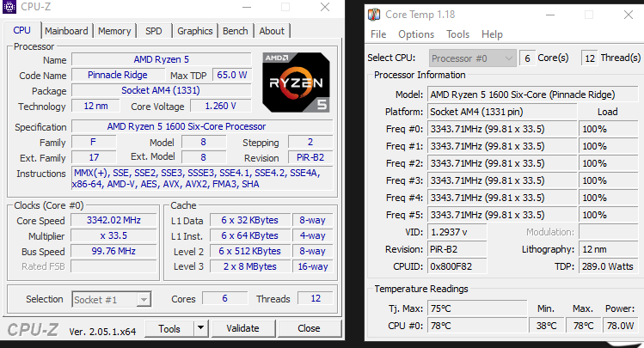Viewport: 644px width, 348px height.
Task: Click the Freq #3 frequency value
Action: pos(502,180)
